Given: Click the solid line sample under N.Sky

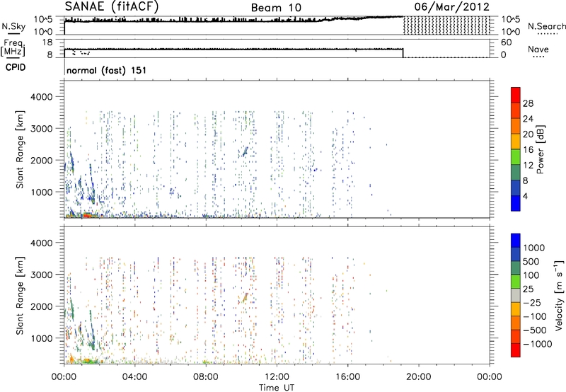Looking at the screenshot, I should [x=13, y=33].
